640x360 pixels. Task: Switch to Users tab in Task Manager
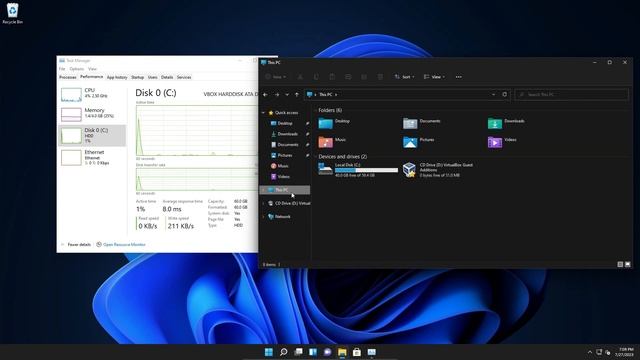pyautogui.click(x=153, y=77)
